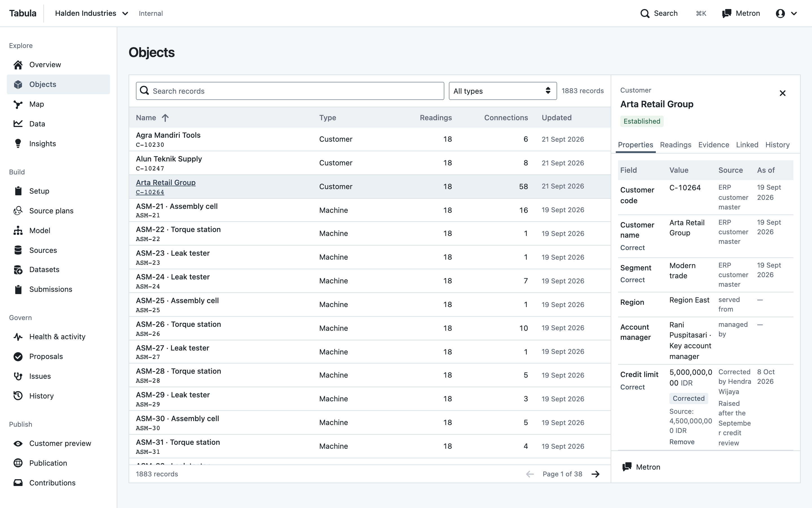Open the user account menu

[786, 14]
